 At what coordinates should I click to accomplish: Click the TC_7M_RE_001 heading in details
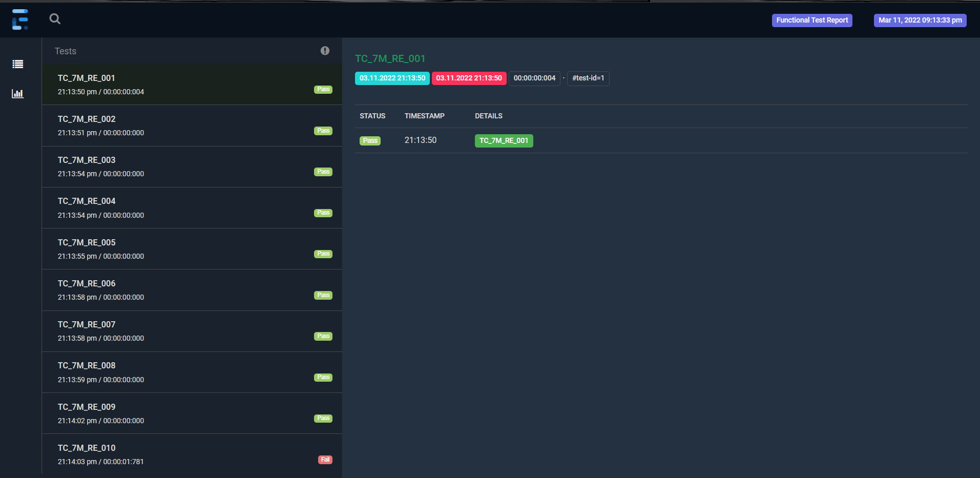tap(390, 58)
